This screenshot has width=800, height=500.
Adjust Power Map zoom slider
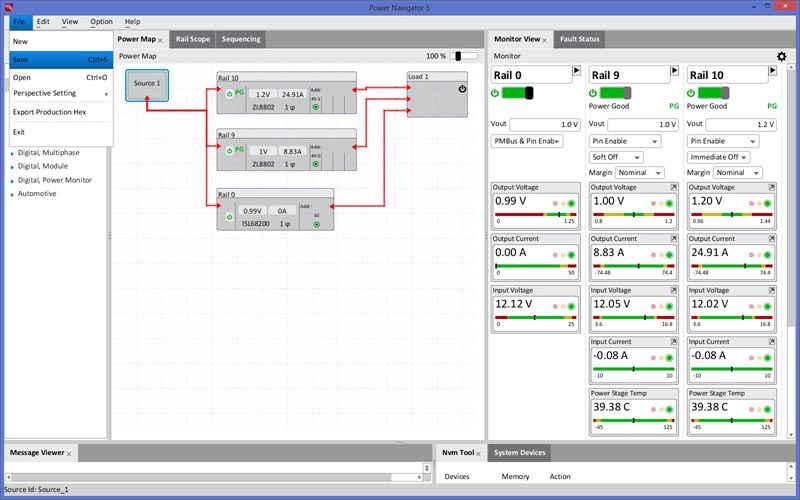(464, 56)
